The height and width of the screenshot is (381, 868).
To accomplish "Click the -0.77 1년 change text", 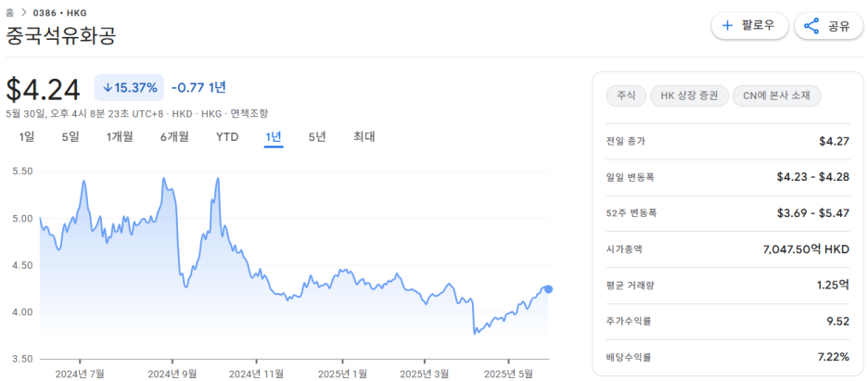I will click(198, 87).
